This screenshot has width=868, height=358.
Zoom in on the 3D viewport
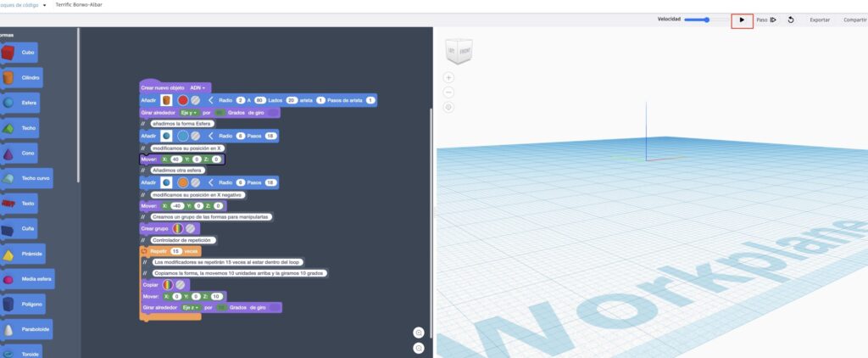coord(449,77)
